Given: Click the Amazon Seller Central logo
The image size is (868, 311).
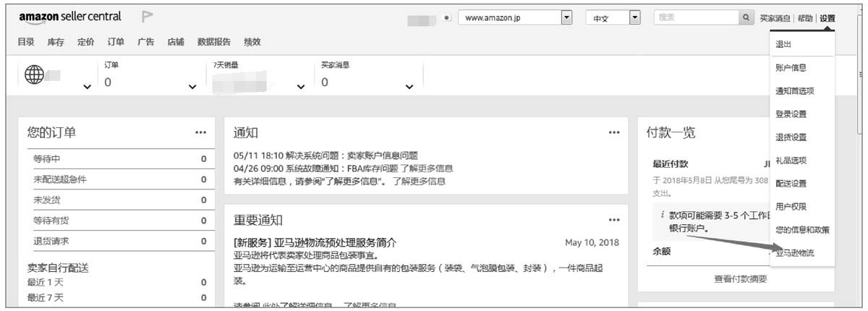Looking at the screenshot, I should click(70, 17).
